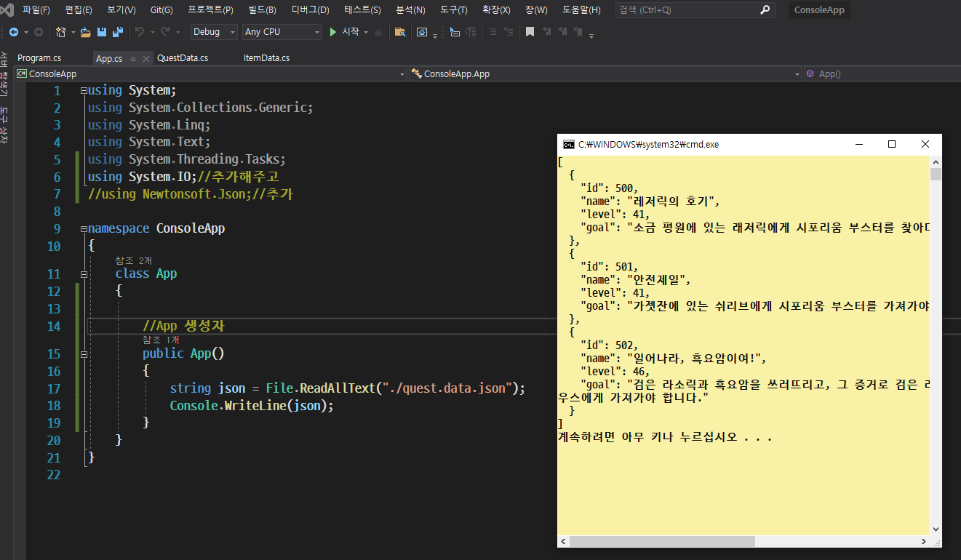Switch to the QuestData.cs tab
Viewport: 961px width, 560px height.
pos(183,58)
